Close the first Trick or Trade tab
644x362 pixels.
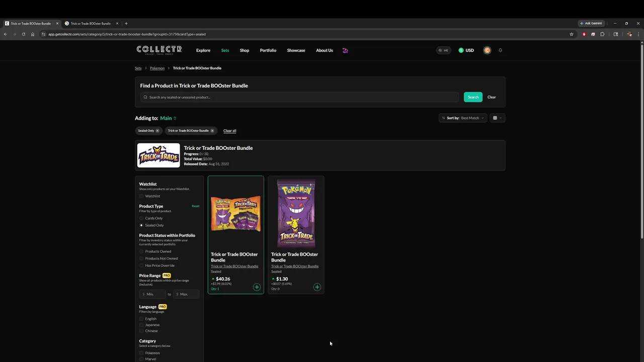click(57, 23)
